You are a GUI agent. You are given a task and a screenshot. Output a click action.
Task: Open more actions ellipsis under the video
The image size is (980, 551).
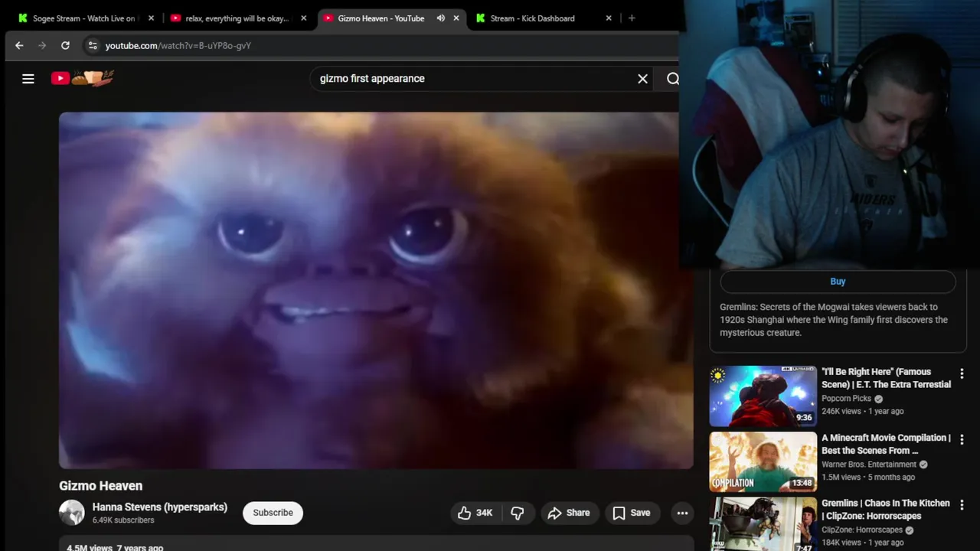pyautogui.click(x=682, y=513)
